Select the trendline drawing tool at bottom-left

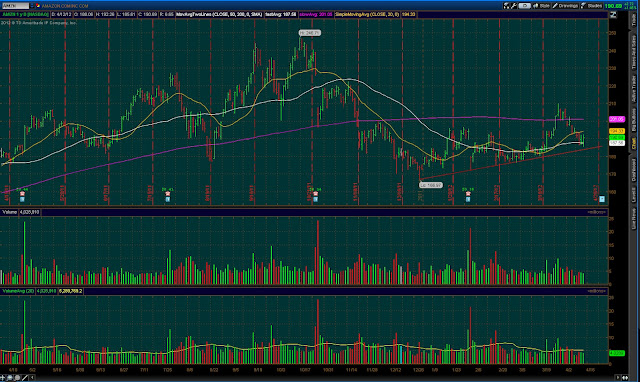coord(25,378)
